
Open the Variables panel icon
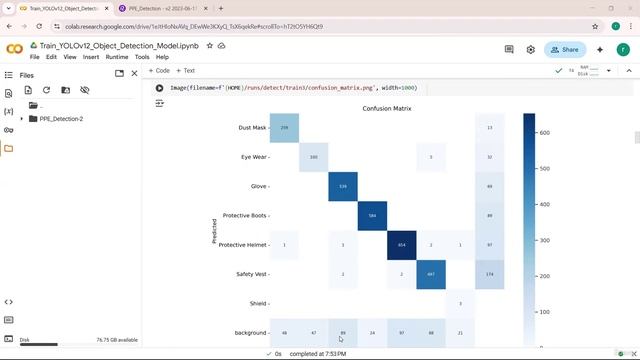pyautogui.click(x=9, y=111)
